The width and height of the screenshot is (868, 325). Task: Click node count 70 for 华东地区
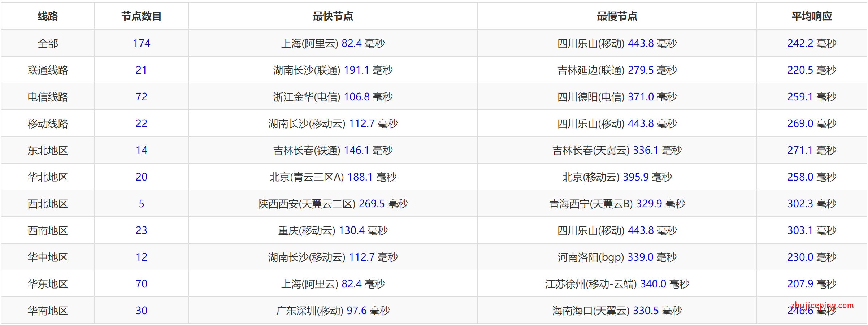tap(142, 284)
